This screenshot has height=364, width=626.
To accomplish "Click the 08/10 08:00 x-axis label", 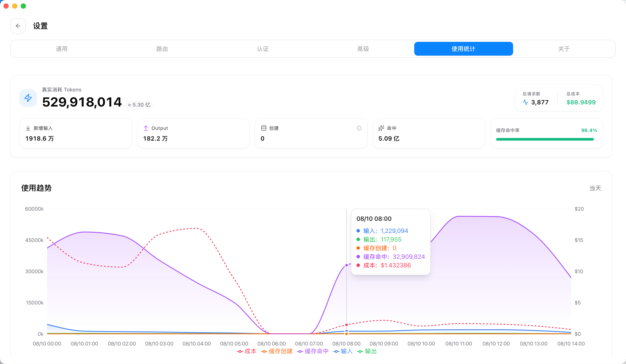I will click(x=346, y=344).
